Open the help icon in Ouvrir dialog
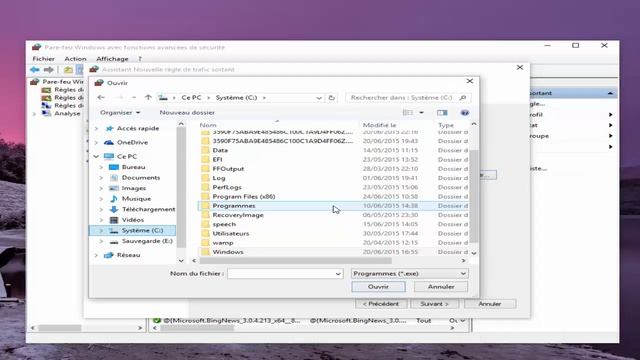The image size is (640, 360). 464,113
